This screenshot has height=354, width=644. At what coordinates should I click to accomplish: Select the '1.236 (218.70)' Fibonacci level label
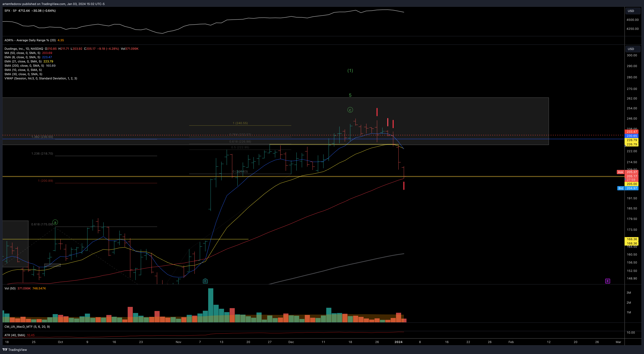[42, 154]
